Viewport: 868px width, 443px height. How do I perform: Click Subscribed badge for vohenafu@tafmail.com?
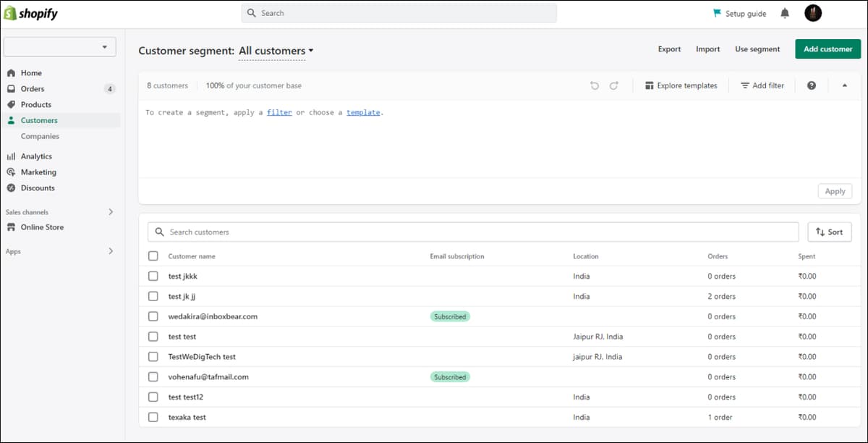450,377
